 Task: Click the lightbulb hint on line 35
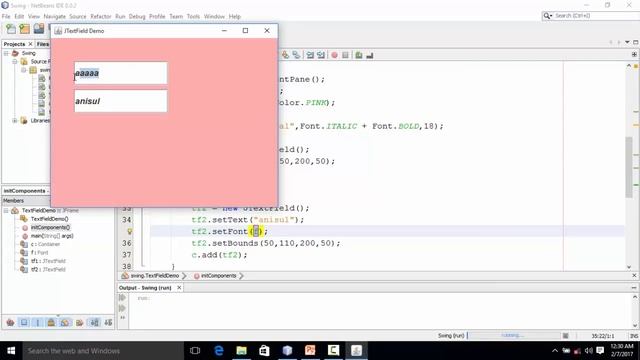tap(130, 231)
